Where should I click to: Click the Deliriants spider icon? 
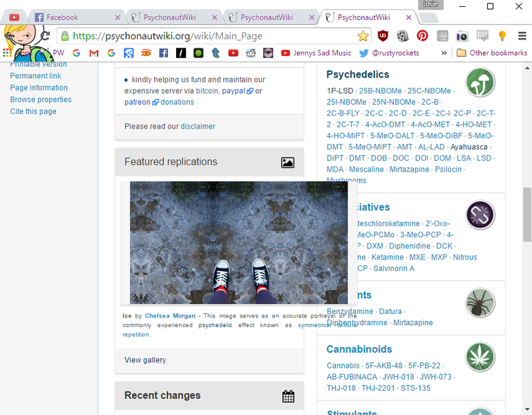point(480,302)
